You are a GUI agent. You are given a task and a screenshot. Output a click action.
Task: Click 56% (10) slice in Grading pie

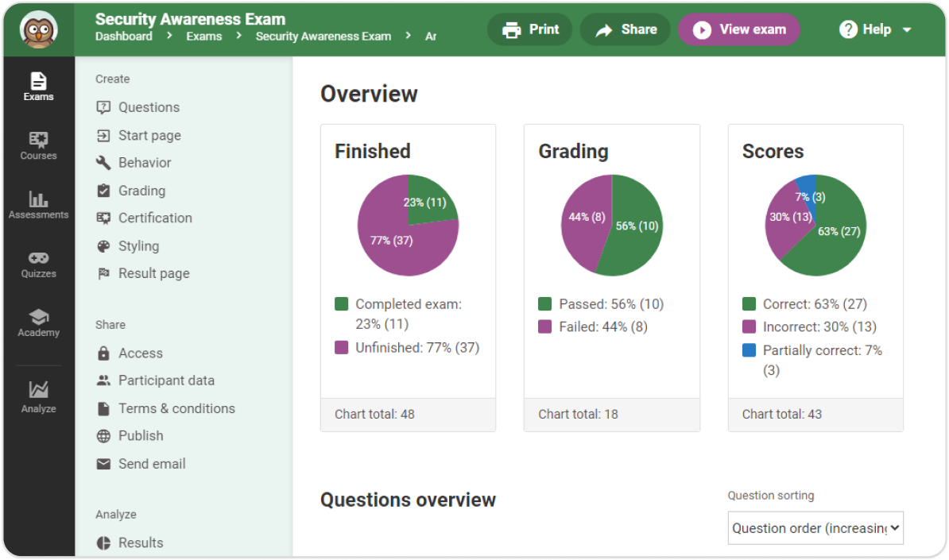click(637, 226)
